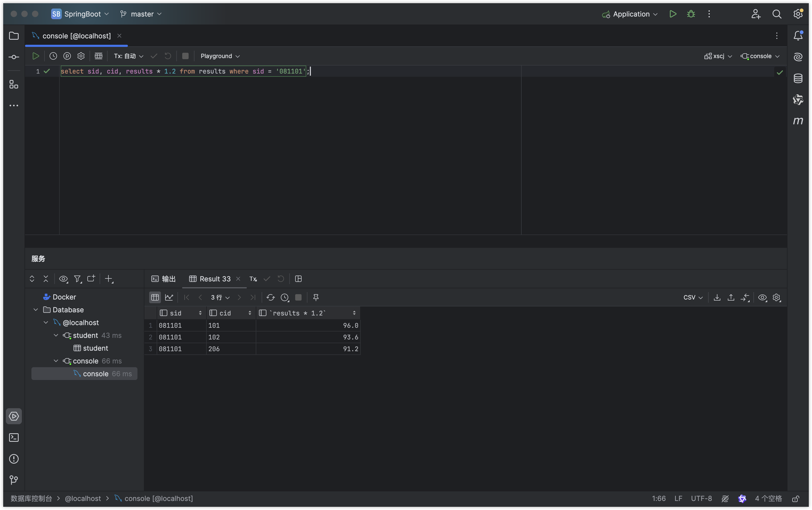Click the pin tab icon in the results toolbar

point(316,297)
